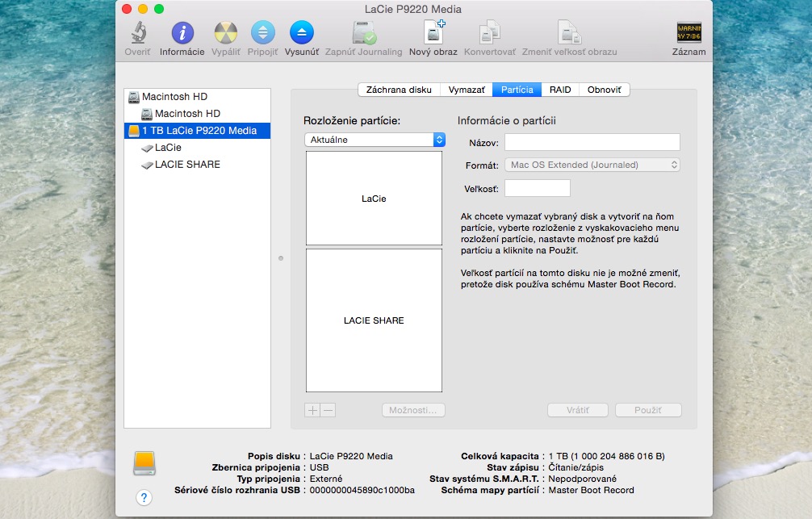Open the Záznam log icon

(689, 32)
